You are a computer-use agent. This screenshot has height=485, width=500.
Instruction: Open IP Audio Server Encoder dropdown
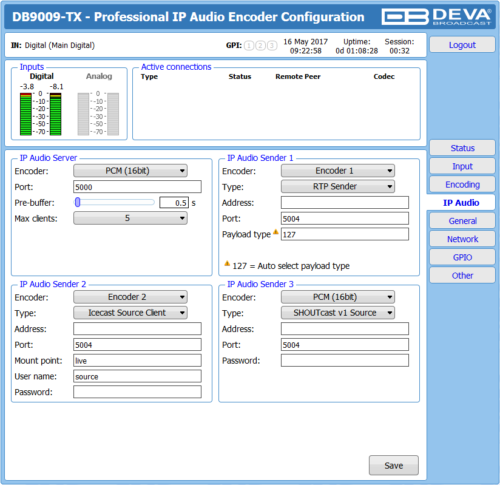[x=130, y=171]
